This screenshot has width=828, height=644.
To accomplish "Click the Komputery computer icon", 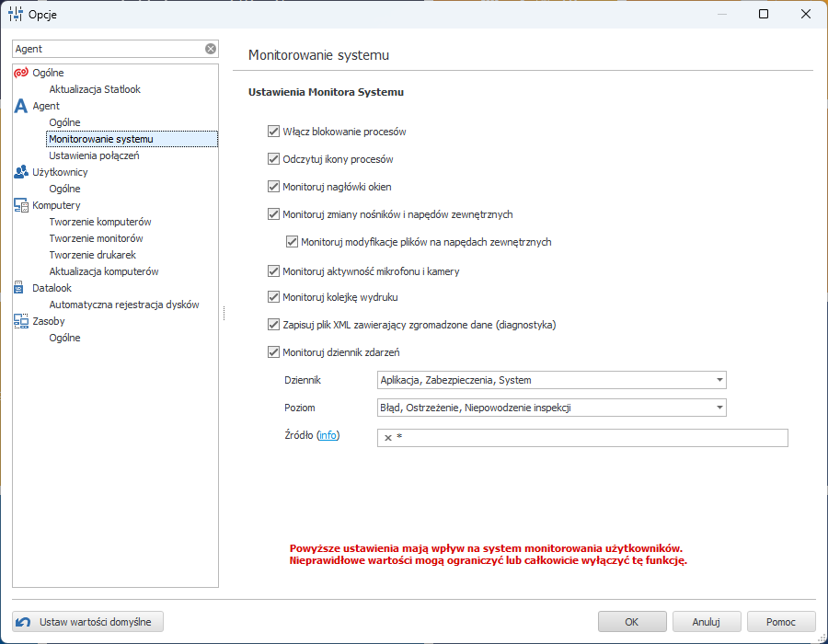I will (21, 205).
